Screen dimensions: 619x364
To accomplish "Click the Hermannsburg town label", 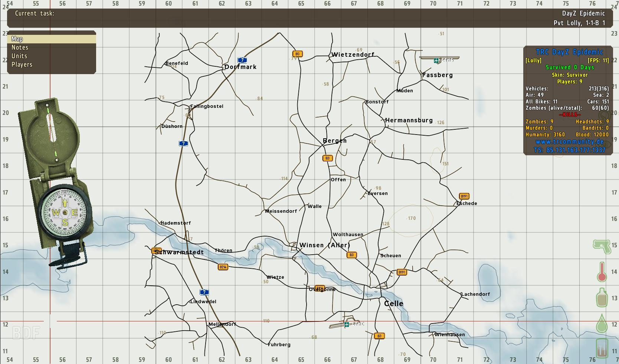I will 409,120.
